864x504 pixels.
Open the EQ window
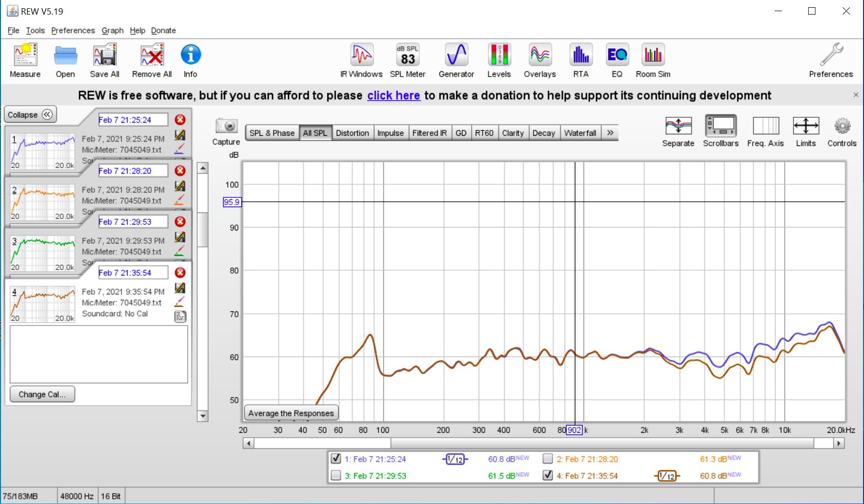[x=617, y=60]
